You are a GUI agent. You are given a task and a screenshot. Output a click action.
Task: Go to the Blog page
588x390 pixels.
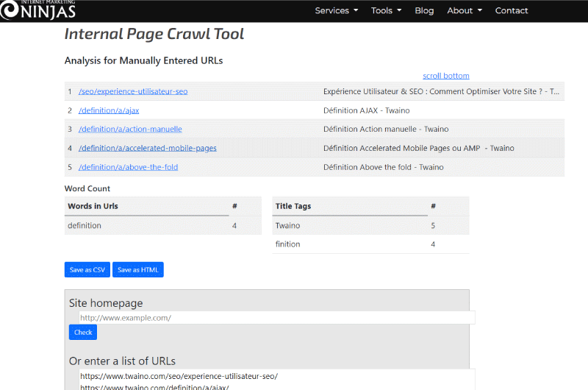[424, 10]
